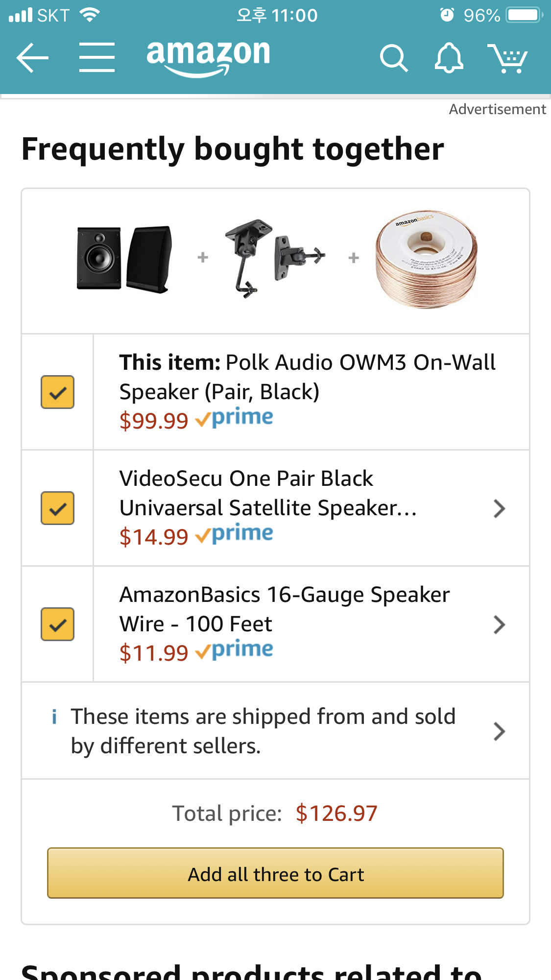Open the search icon
551x980 pixels.
tap(393, 58)
